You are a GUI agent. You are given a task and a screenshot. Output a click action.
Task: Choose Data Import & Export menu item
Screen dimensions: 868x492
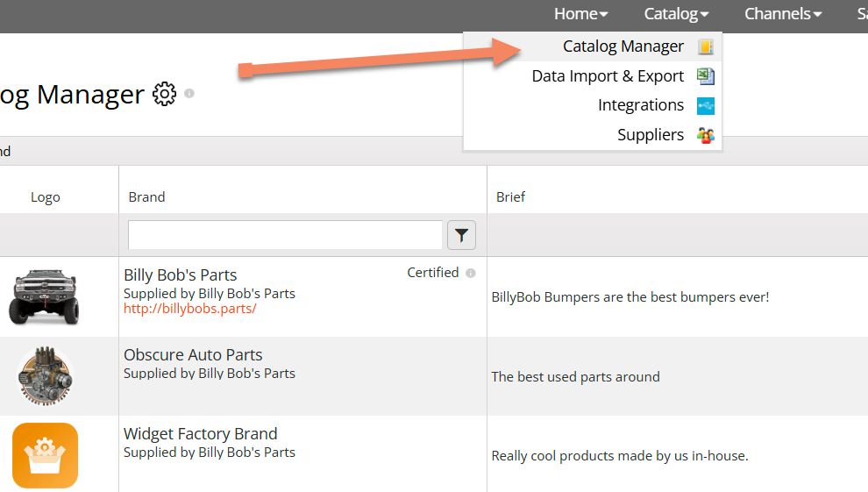tap(608, 76)
